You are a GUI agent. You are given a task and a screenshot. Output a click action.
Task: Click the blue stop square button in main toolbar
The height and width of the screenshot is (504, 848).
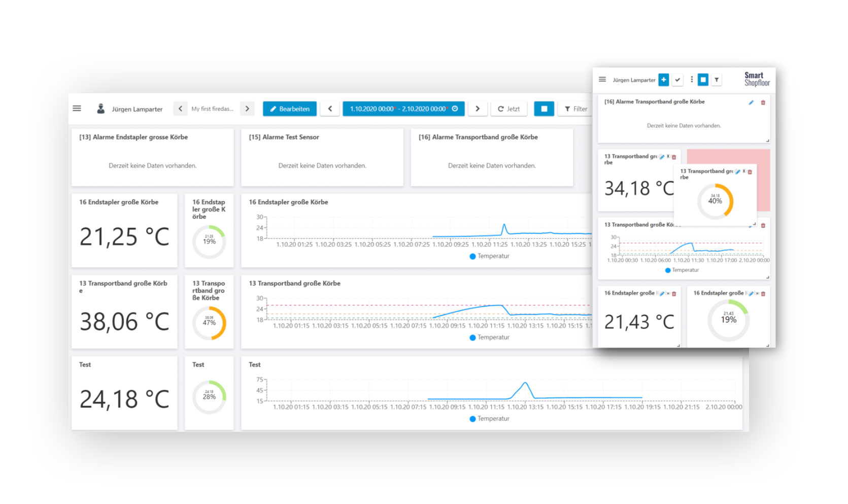click(544, 109)
